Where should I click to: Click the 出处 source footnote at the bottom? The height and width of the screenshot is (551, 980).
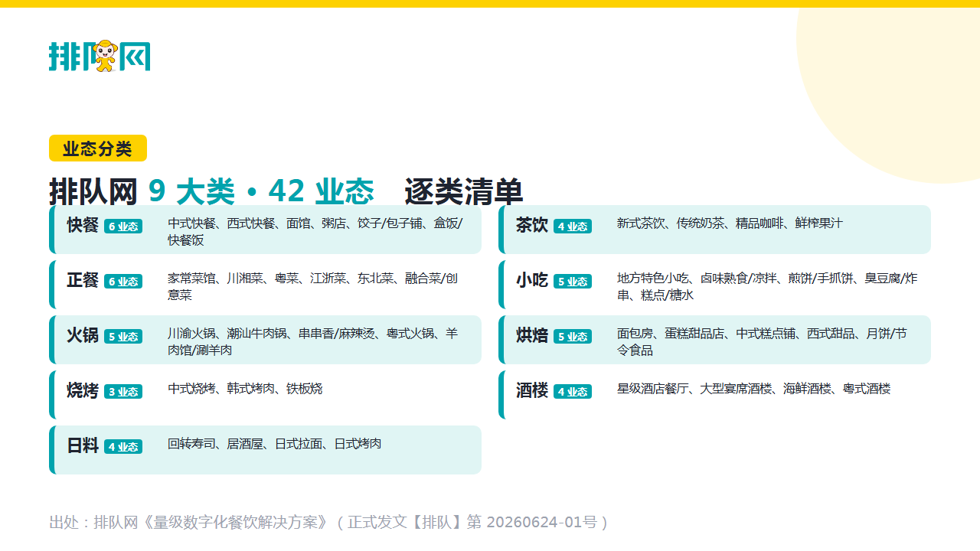(x=328, y=523)
